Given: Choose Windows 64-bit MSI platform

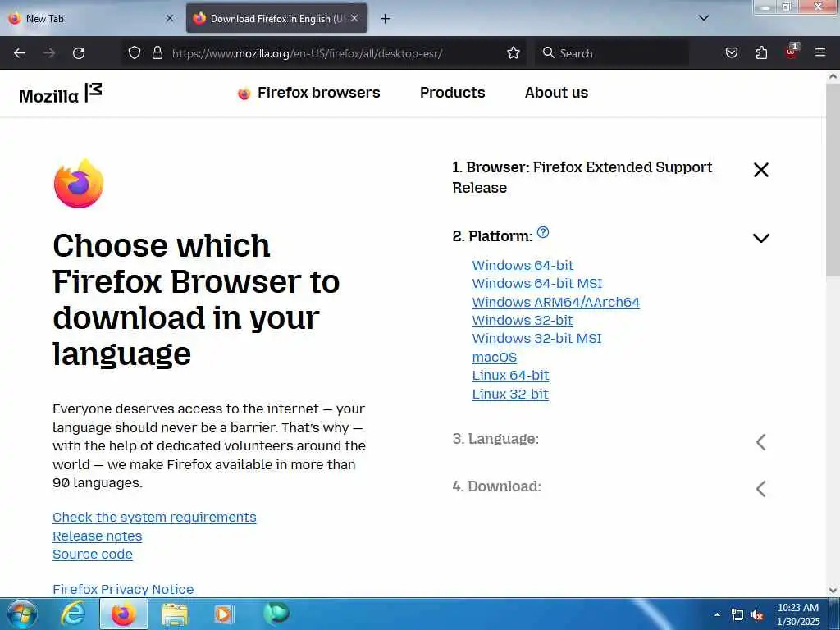Looking at the screenshot, I should [536, 283].
